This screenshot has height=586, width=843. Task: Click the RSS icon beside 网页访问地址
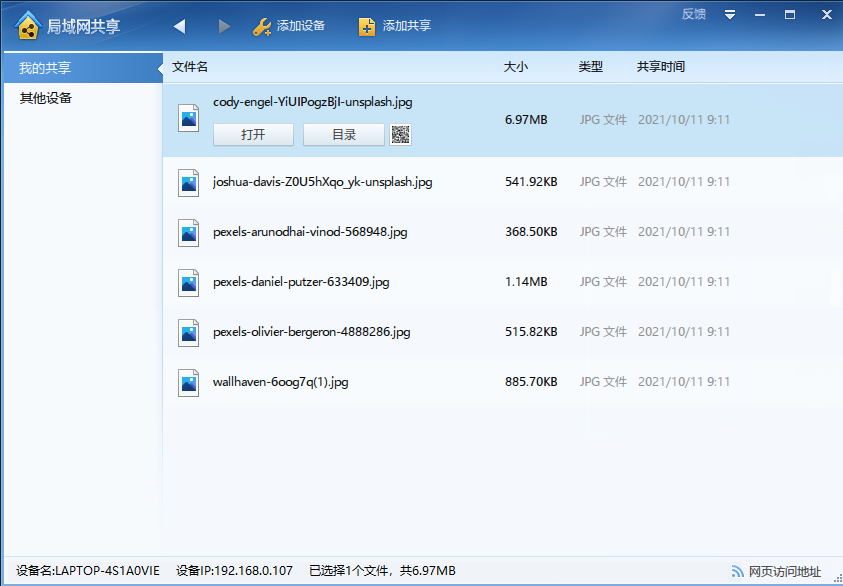pos(738,571)
